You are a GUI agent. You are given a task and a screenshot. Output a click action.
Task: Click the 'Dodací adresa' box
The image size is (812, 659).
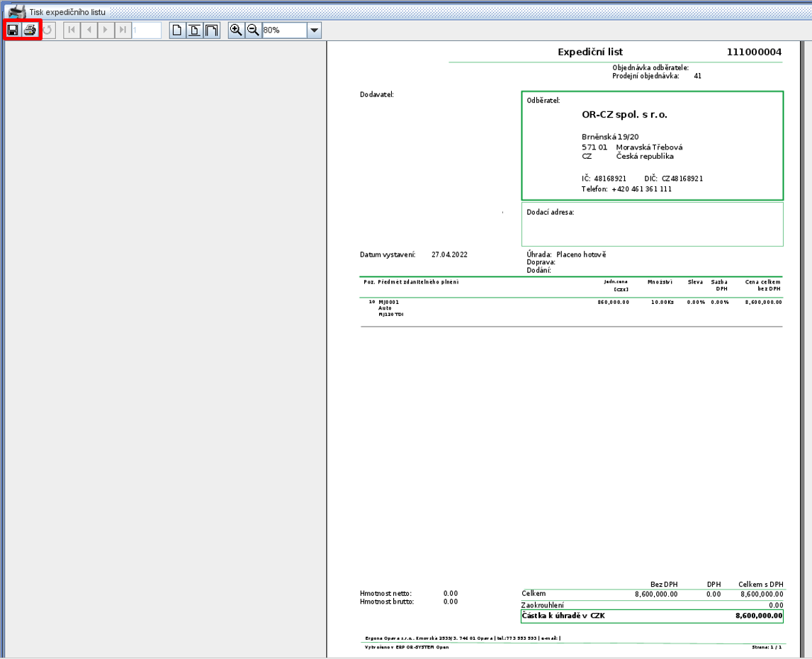653,224
